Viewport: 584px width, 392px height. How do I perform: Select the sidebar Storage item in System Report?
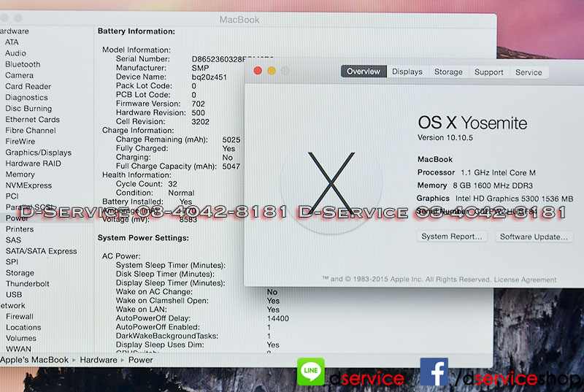pyautogui.click(x=20, y=273)
